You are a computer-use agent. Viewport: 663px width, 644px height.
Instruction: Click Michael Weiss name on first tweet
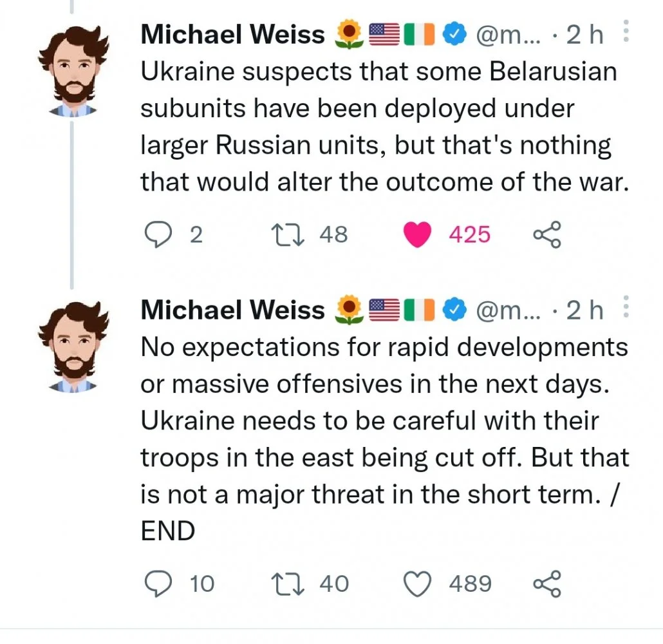pos(233,35)
